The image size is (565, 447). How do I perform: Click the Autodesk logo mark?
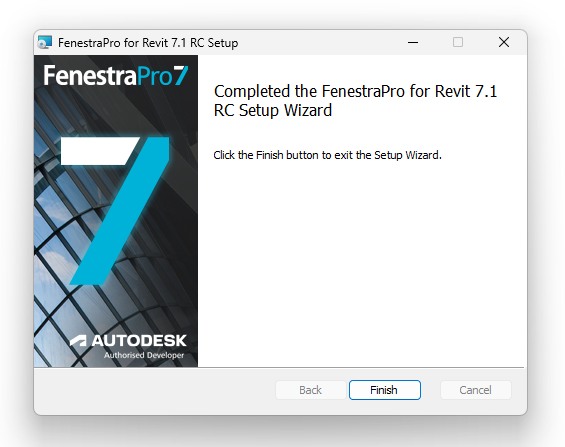78,340
